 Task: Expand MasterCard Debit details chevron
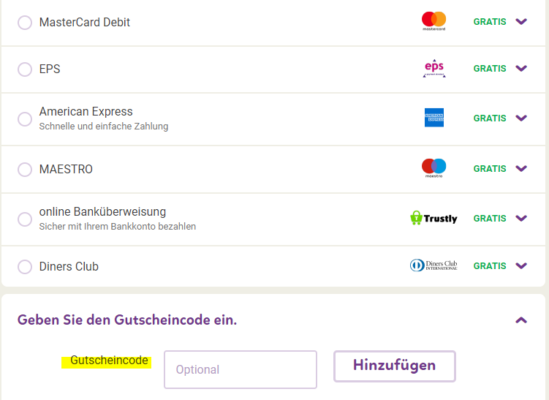click(521, 22)
